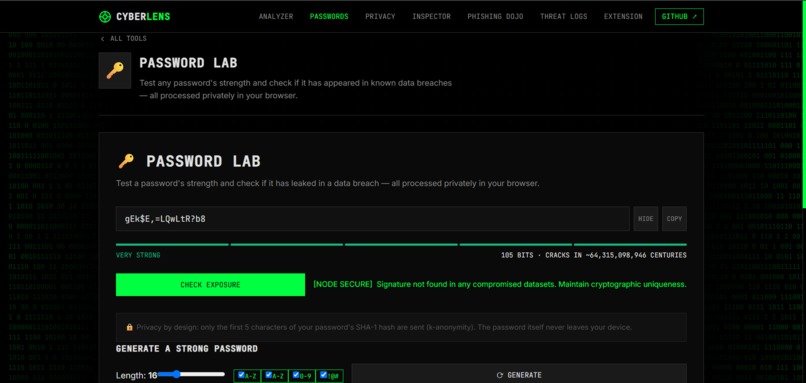The image size is (806, 383).
Task: Adjust the password Length slider
Action: 191,374
